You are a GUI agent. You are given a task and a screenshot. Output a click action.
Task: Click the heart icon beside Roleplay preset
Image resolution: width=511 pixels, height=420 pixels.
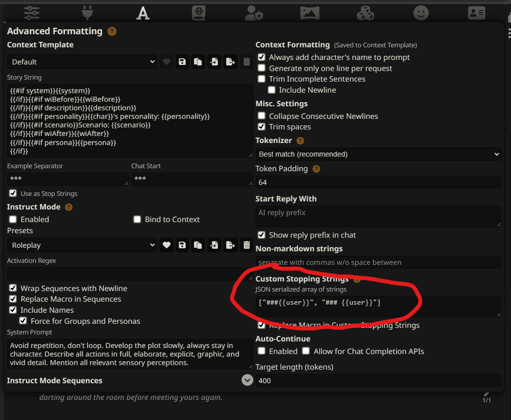[x=167, y=245]
